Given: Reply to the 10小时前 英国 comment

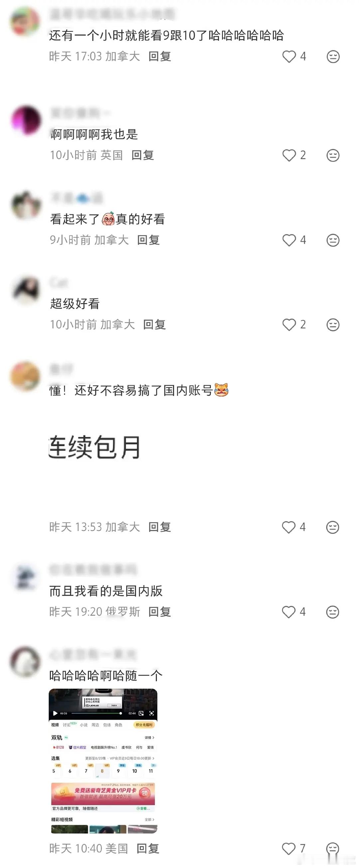Looking at the screenshot, I should point(143,155).
